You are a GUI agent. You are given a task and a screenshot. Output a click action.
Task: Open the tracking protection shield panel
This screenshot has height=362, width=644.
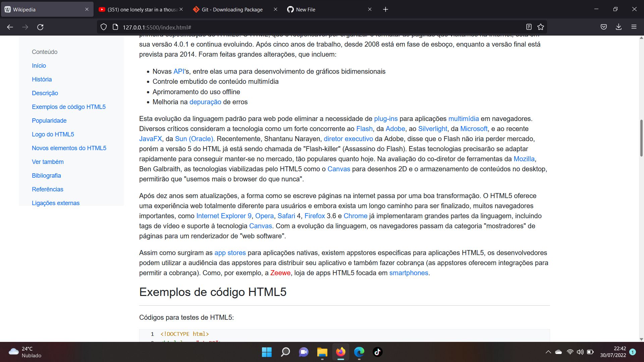click(104, 27)
